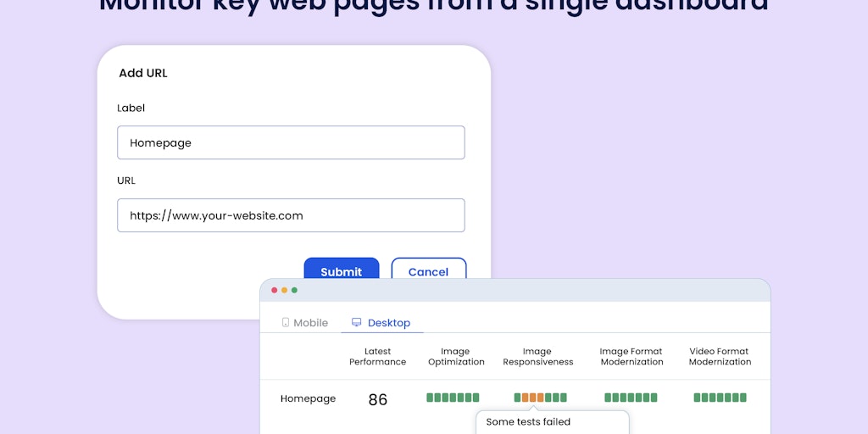Screen dimensions: 868x434
Task: Click the Video Format Modernization status bar
Action: [x=721, y=398]
